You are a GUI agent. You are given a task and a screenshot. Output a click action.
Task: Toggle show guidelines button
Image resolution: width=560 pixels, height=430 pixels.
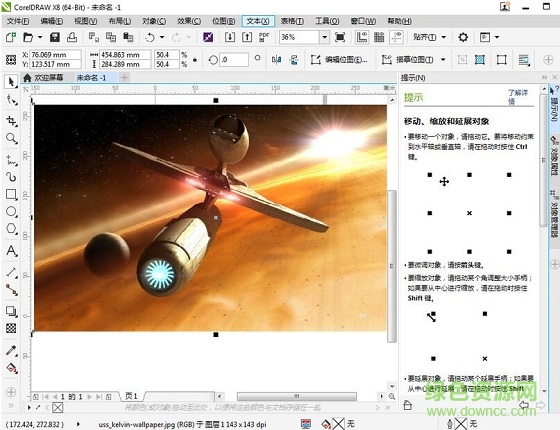point(396,37)
